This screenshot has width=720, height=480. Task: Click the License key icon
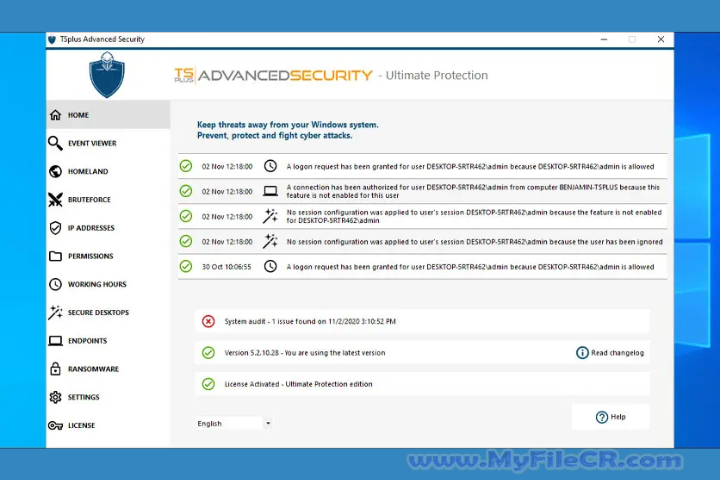point(55,425)
